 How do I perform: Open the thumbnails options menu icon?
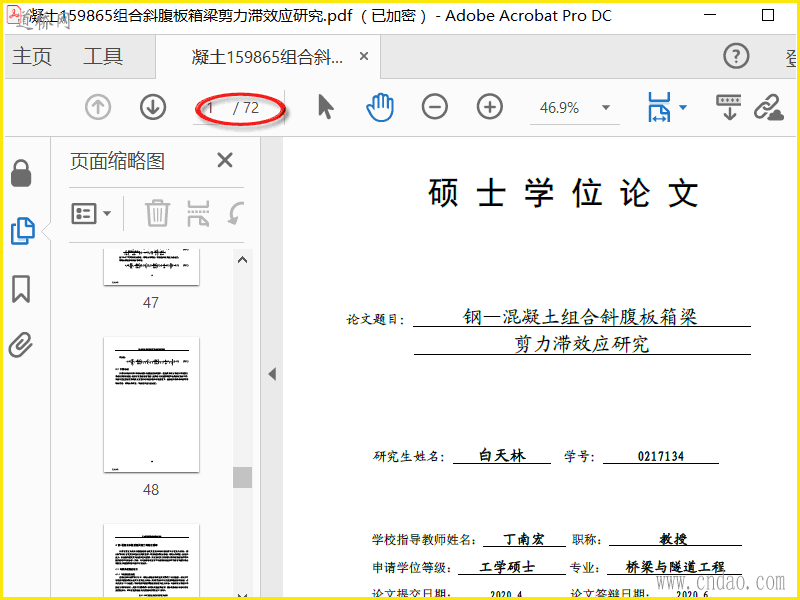coord(91,213)
